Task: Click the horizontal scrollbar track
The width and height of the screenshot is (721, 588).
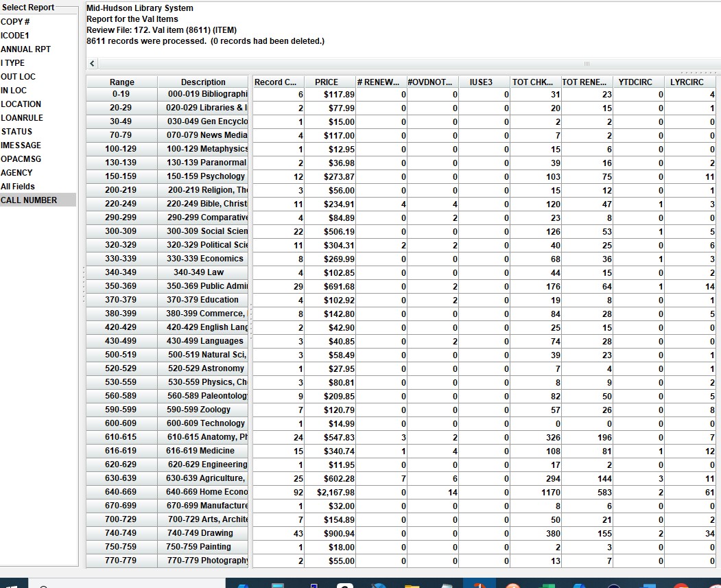Action: pos(410,63)
